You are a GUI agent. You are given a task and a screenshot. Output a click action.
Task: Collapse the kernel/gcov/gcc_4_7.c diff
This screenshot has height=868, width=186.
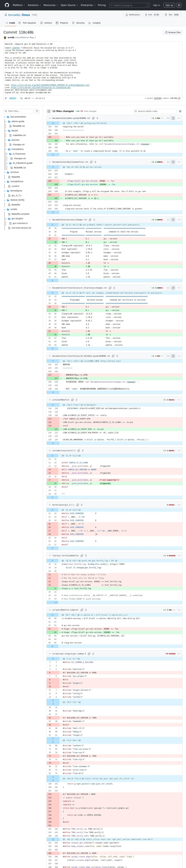(50, 505)
